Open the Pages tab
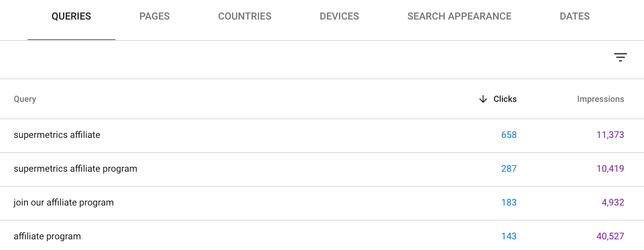This screenshot has height=250, width=644. (155, 16)
